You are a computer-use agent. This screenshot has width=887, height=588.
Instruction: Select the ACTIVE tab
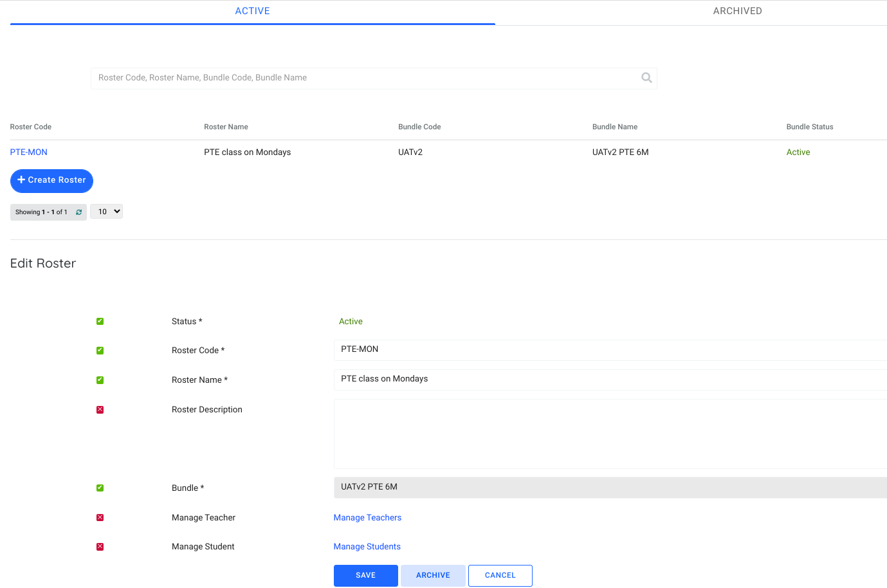[252, 11]
